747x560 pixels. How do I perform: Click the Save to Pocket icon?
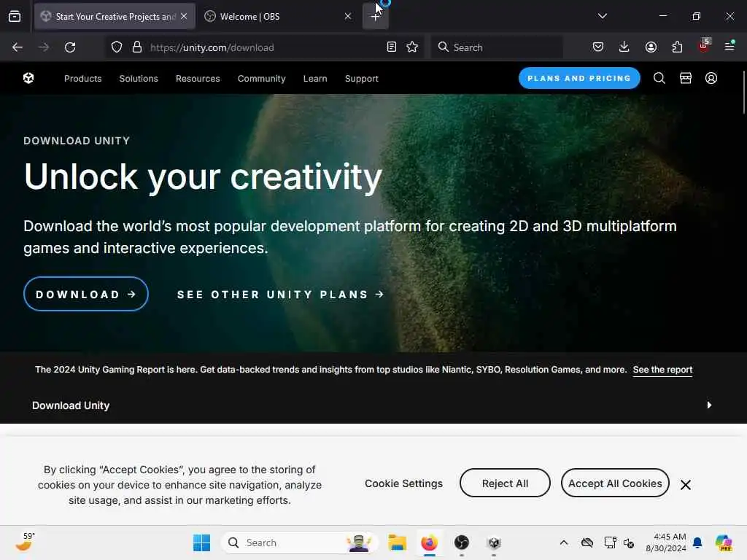598,47
